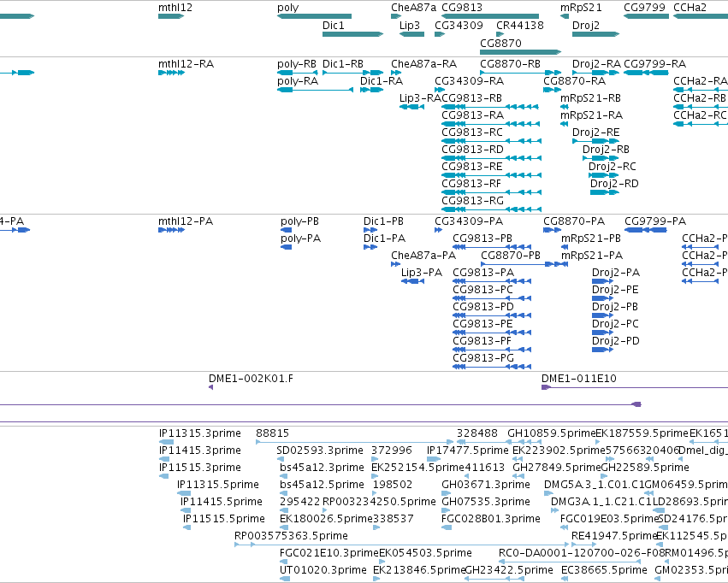Select the GH03671.3prime EST label
This screenshot has width=728, height=583.
click(486, 485)
